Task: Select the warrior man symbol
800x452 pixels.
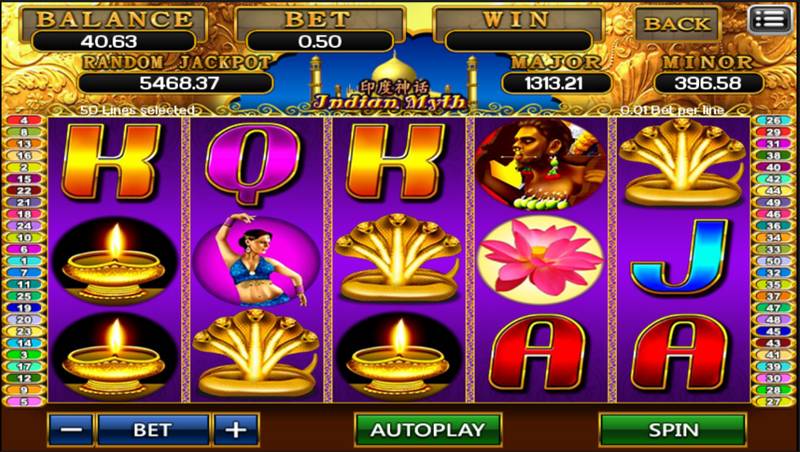Action: [541, 165]
